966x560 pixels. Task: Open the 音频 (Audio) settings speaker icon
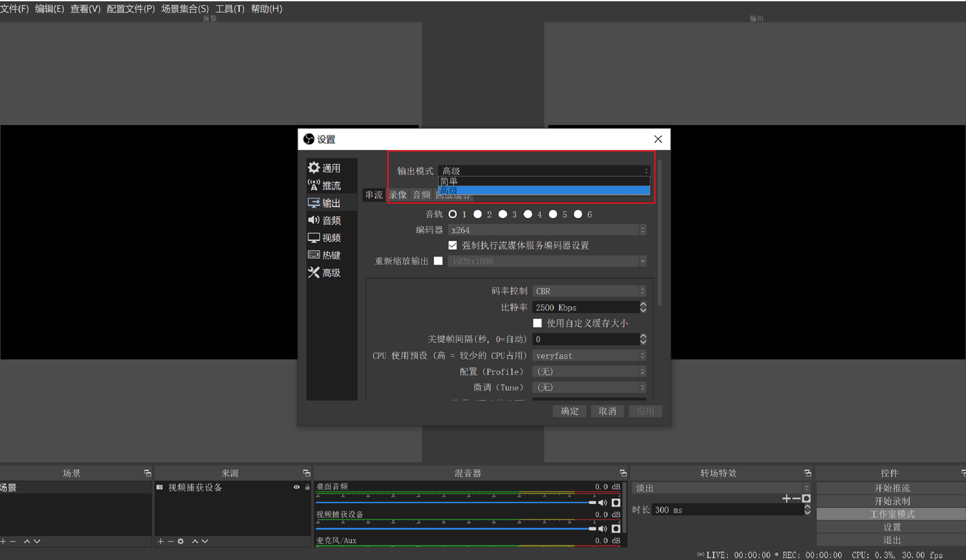(x=314, y=220)
